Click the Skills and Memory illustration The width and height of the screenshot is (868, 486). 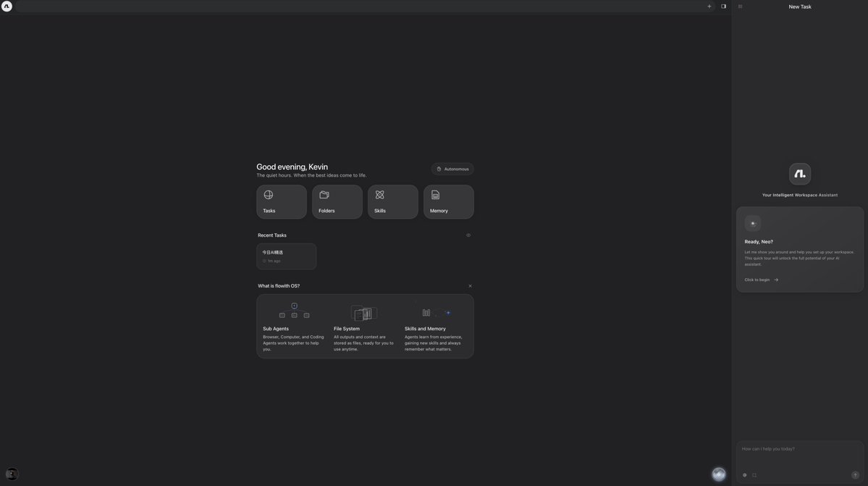(x=437, y=313)
